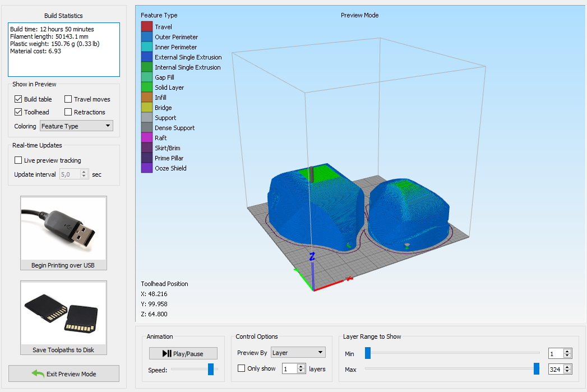587x392 pixels.
Task: Click the USB cable print icon
Action: (x=63, y=228)
